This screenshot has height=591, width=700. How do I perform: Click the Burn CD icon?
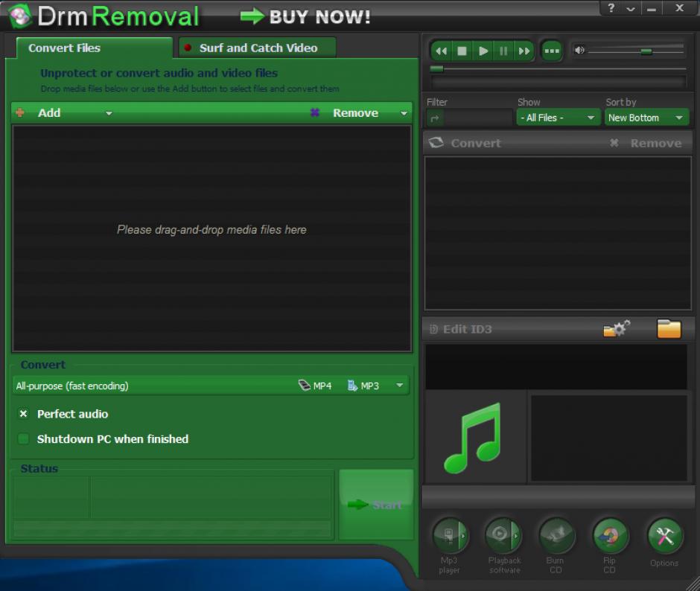[x=556, y=534]
